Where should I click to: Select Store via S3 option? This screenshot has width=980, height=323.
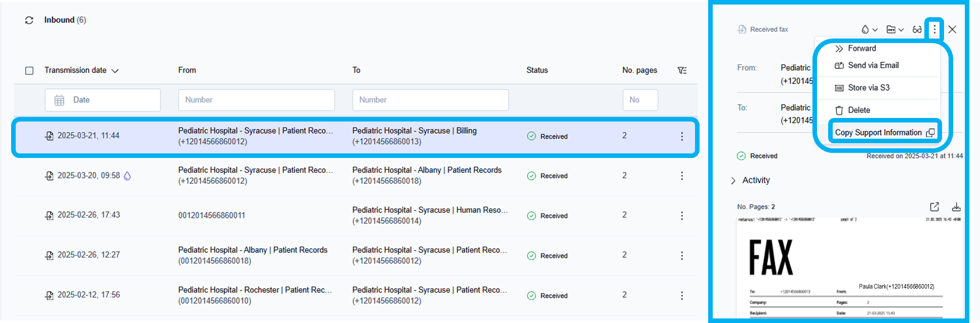click(x=868, y=88)
